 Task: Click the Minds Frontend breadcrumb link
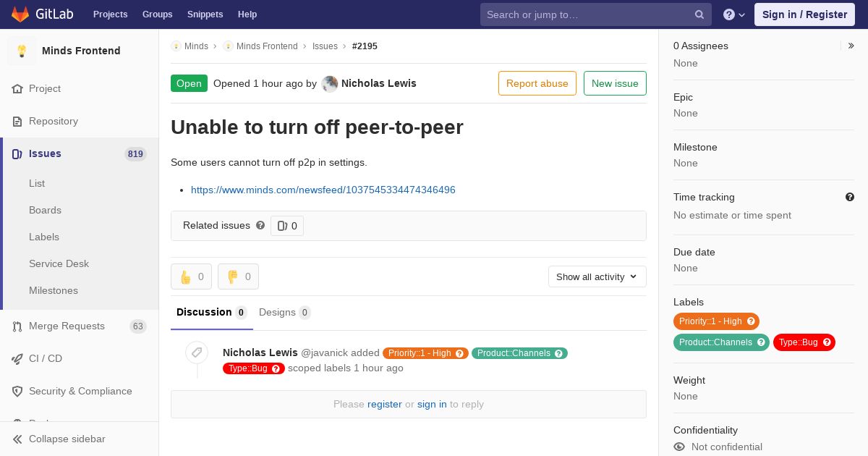tap(267, 46)
